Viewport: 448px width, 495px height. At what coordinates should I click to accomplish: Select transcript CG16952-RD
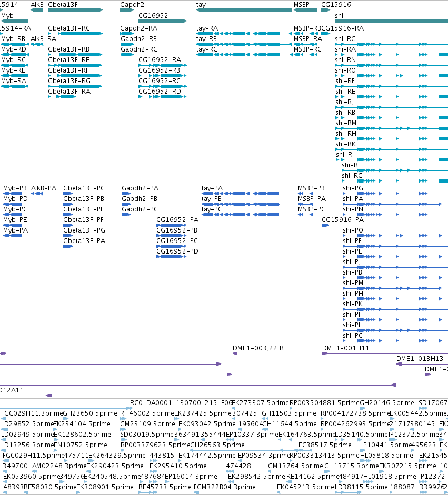pyautogui.click(x=163, y=97)
